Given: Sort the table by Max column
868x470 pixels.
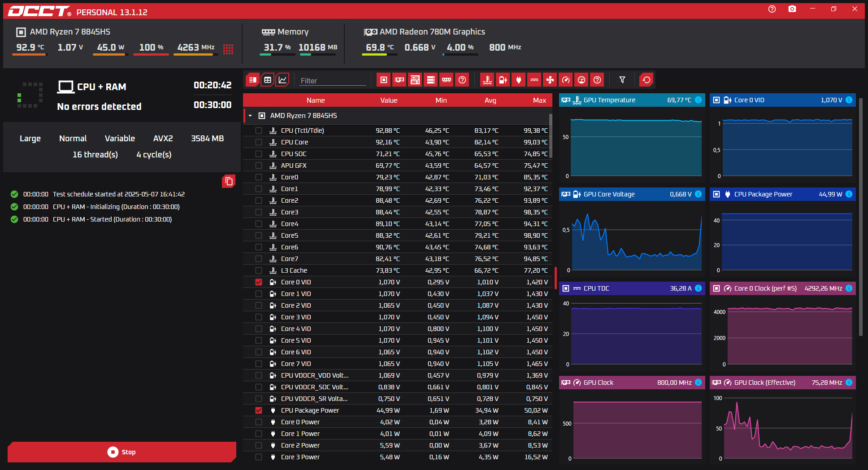Looking at the screenshot, I should pyautogui.click(x=539, y=100).
